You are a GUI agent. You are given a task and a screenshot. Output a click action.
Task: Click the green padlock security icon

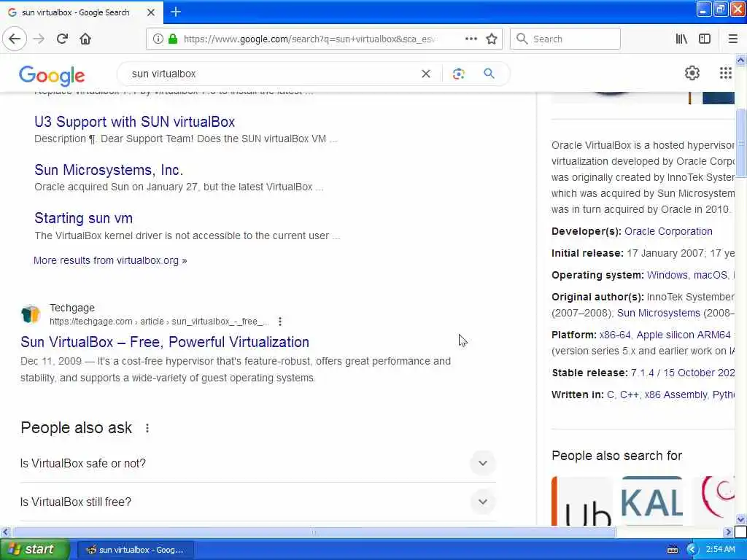click(172, 39)
